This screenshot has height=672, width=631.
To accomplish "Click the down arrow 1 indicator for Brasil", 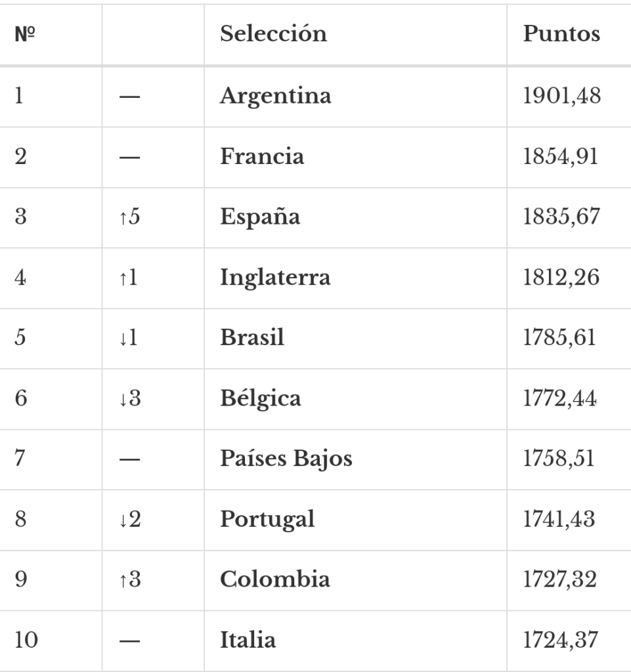I will (128, 338).
